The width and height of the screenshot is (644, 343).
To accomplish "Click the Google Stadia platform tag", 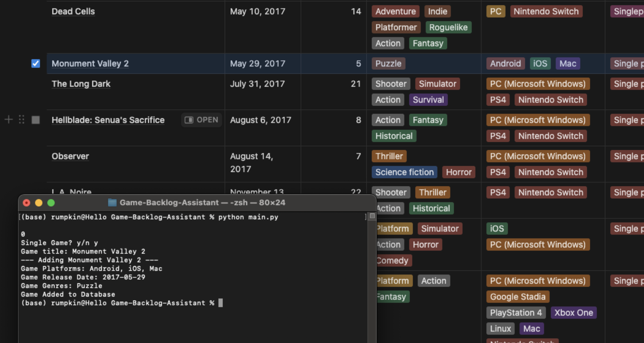I will 517,297.
